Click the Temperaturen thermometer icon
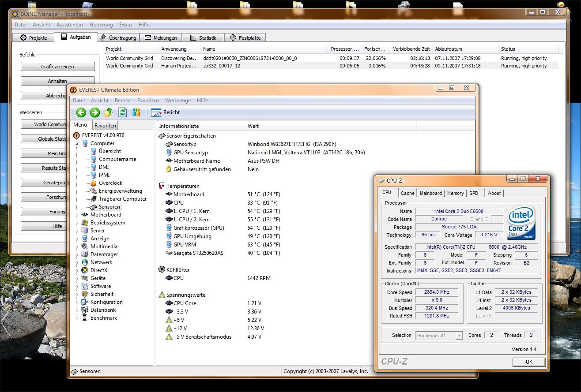Image resolution: width=581 pixels, height=392 pixels. (162, 186)
